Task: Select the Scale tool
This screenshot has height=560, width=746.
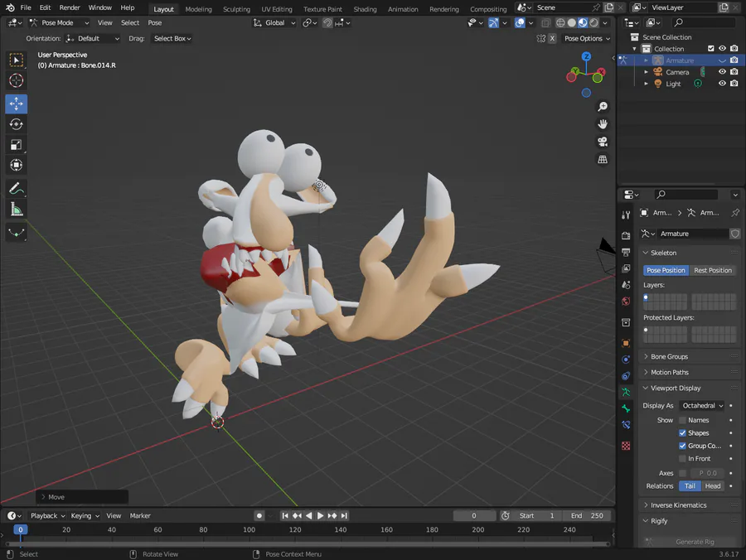Action: pyautogui.click(x=17, y=144)
